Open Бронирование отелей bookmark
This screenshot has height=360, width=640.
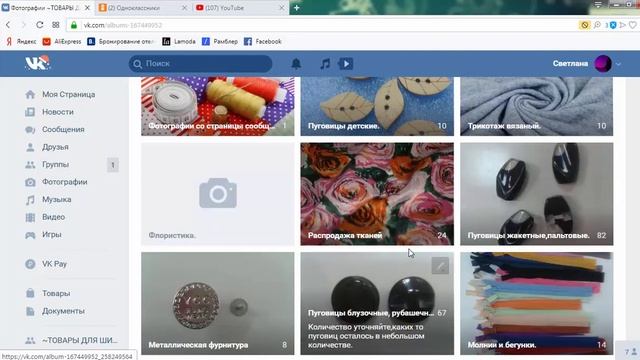(x=121, y=42)
